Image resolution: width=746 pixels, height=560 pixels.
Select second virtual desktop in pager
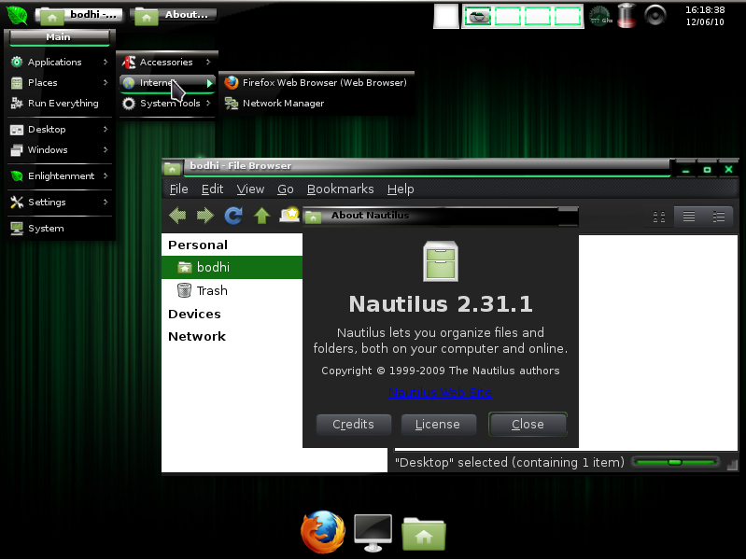508,17
